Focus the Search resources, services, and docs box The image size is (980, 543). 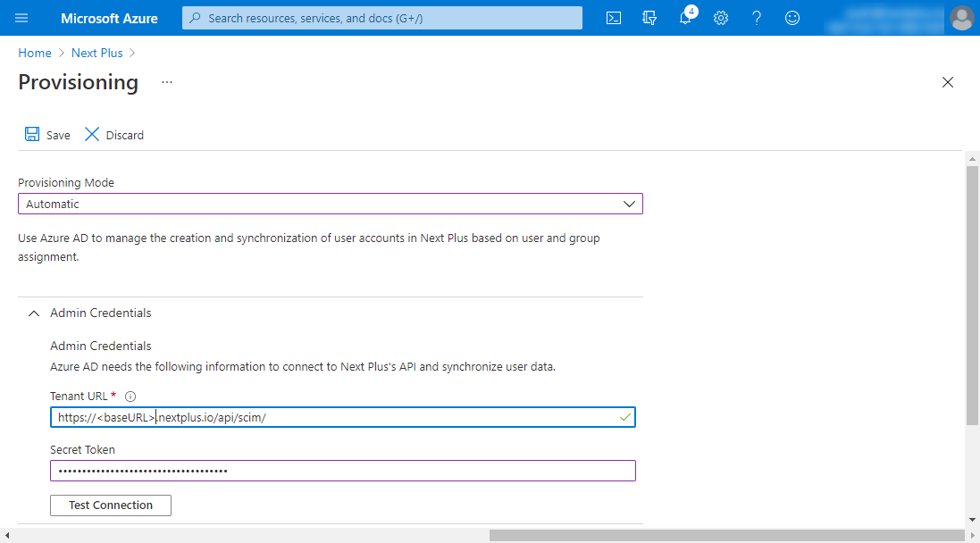[x=381, y=18]
